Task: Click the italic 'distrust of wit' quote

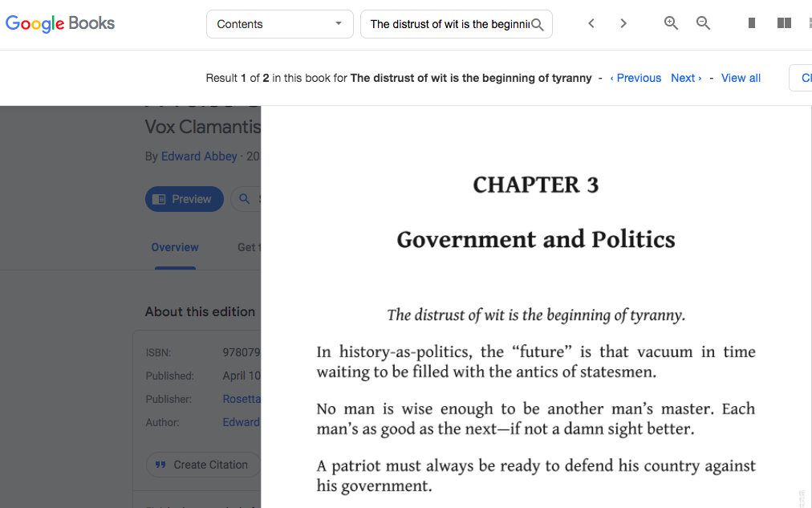Action: click(x=536, y=315)
